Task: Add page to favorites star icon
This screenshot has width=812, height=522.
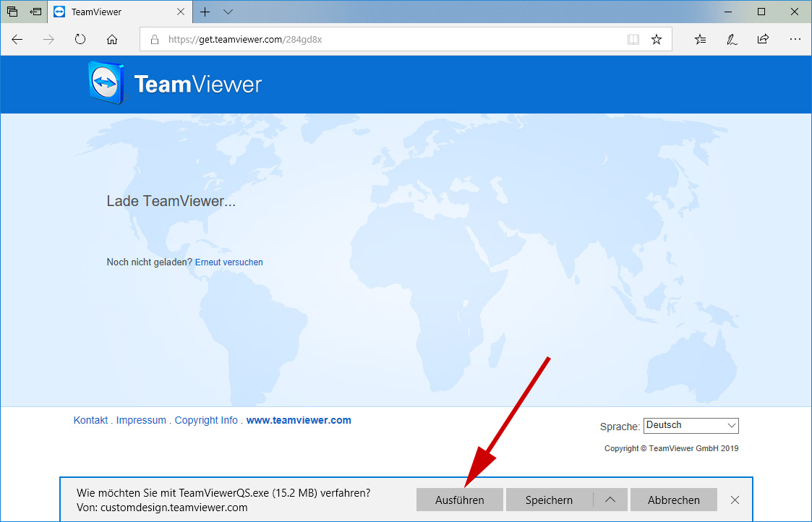Action: [657, 39]
